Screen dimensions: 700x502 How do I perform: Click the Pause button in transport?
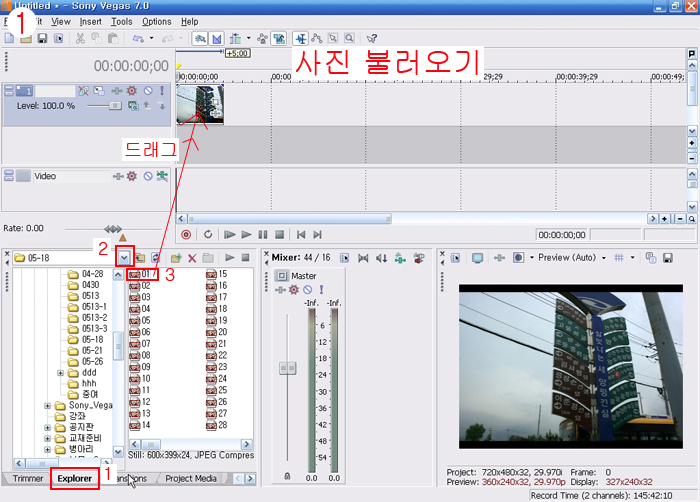pos(263,234)
